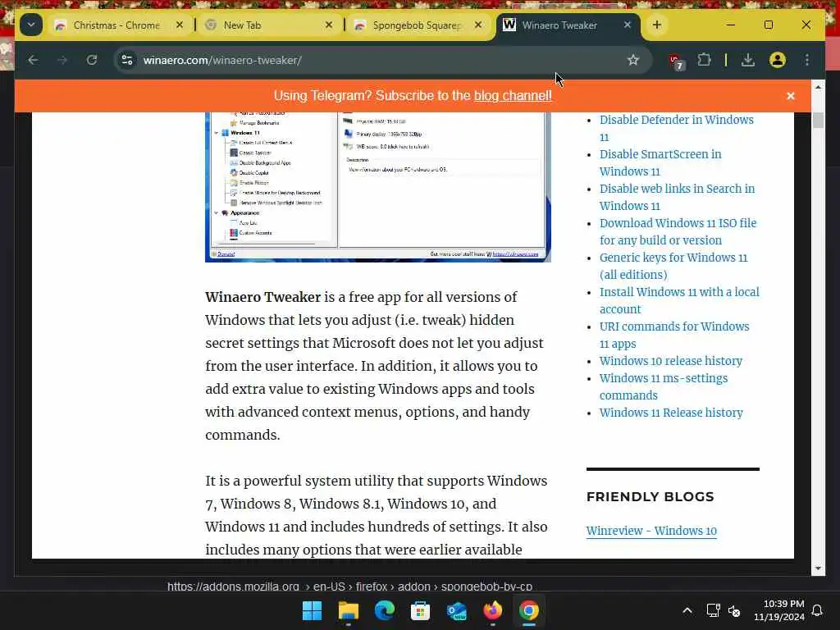Open the blog channel Telegram link
This screenshot has height=630, width=840.
[x=513, y=96]
